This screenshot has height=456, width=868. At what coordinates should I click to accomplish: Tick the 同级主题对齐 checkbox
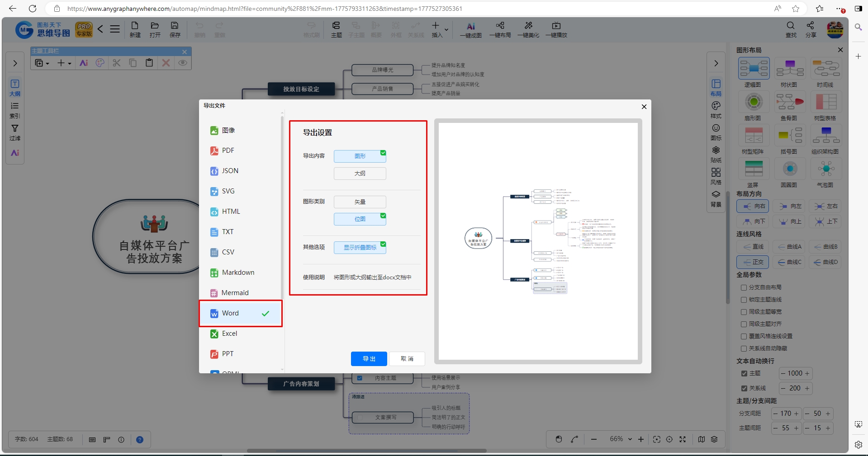pyautogui.click(x=744, y=324)
